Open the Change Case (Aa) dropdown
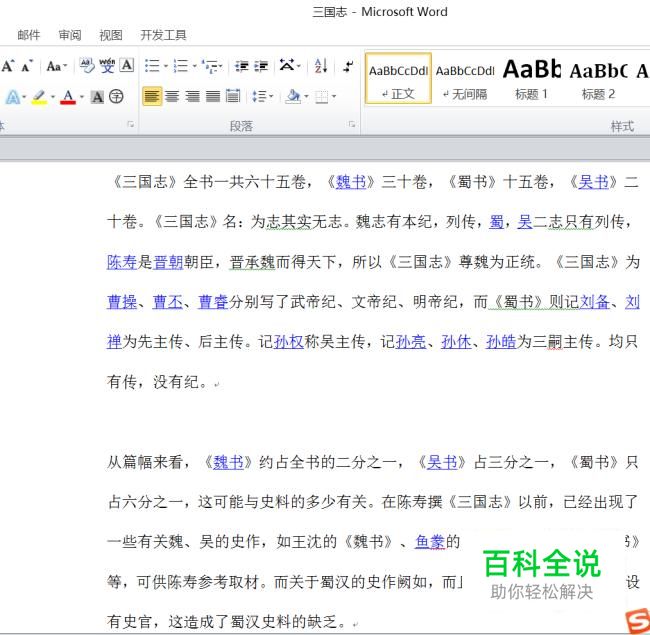Screen dimensions: 650x635 [x=56, y=66]
